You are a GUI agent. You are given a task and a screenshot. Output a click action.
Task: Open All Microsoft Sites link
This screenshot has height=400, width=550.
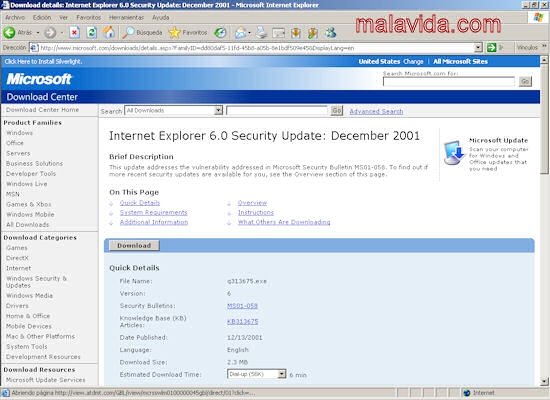(461, 61)
